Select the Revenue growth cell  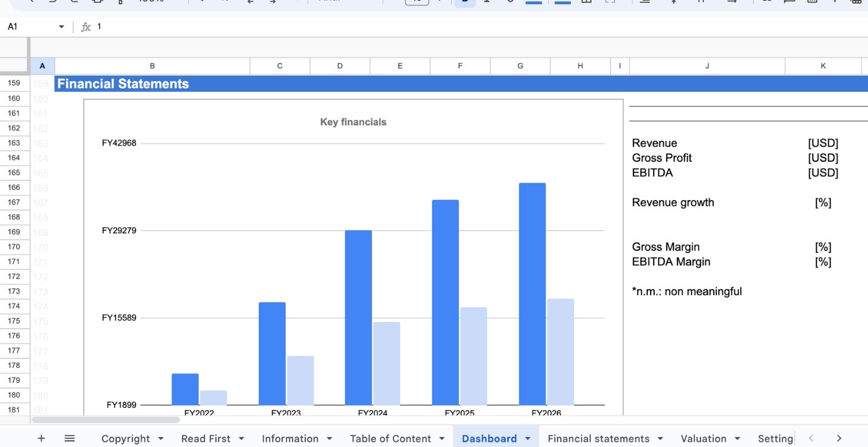673,202
